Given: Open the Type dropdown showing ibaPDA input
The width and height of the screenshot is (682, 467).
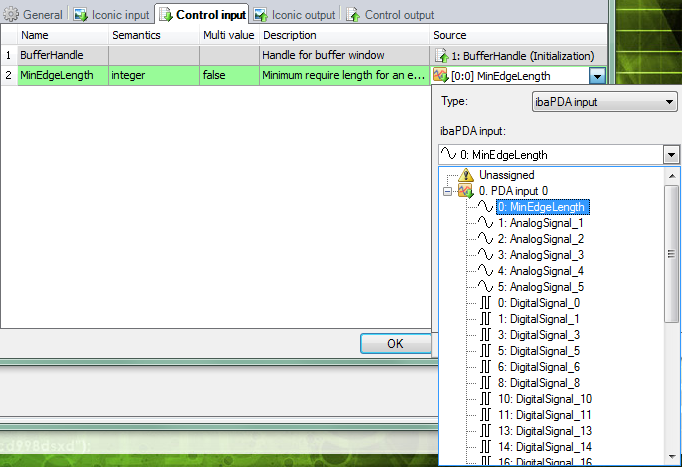Looking at the screenshot, I should coord(605,102).
